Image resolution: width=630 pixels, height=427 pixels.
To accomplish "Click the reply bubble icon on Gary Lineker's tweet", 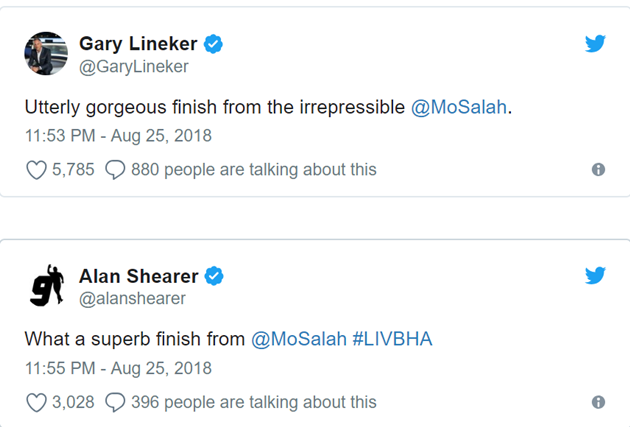I will click(115, 170).
